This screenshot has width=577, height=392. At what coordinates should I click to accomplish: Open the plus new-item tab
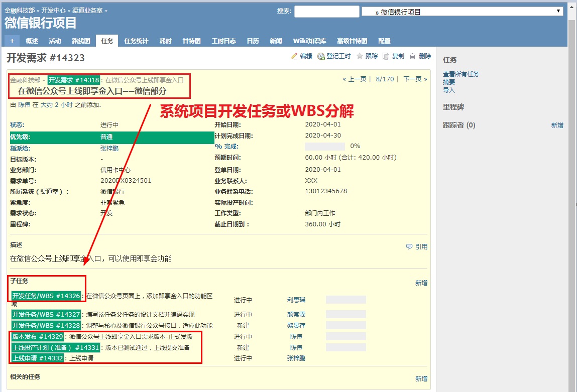12,41
